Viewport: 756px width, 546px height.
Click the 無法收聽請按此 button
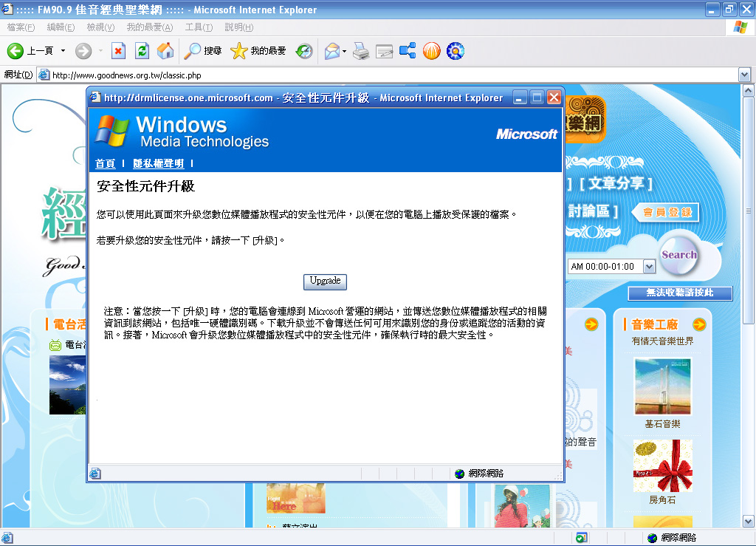tap(680, 293)
